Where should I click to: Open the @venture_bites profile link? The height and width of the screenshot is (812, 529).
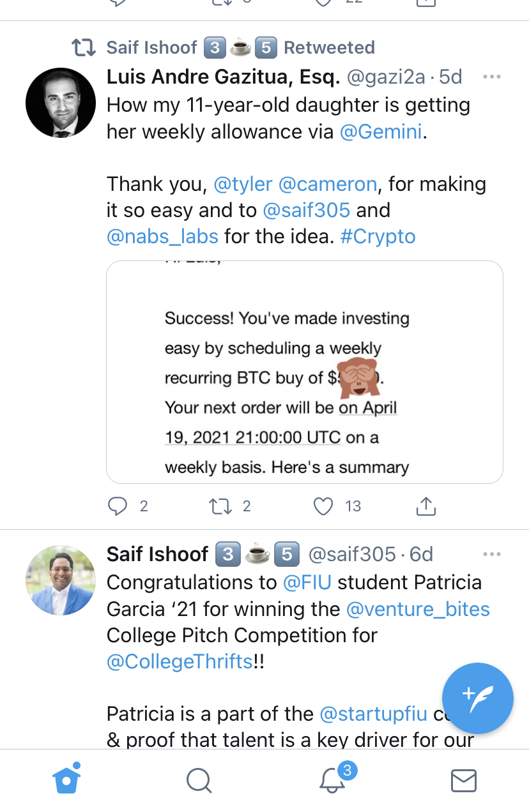(418, 609)
